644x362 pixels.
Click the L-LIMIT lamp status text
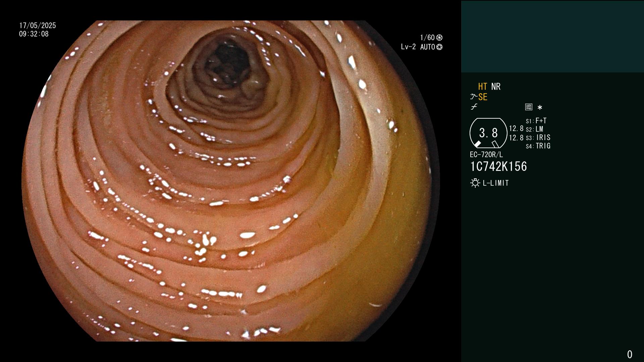(x=496, y=183)
